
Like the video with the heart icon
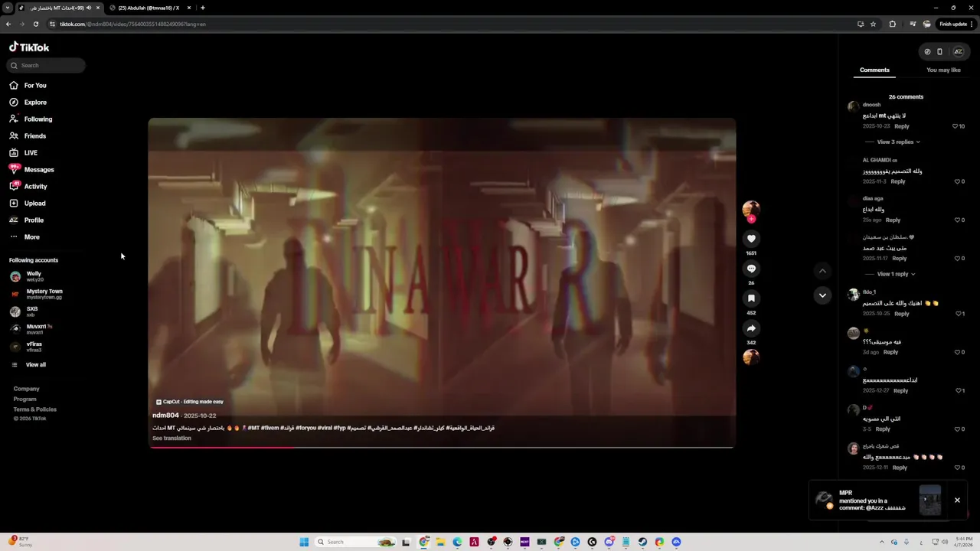click(751, 239)
